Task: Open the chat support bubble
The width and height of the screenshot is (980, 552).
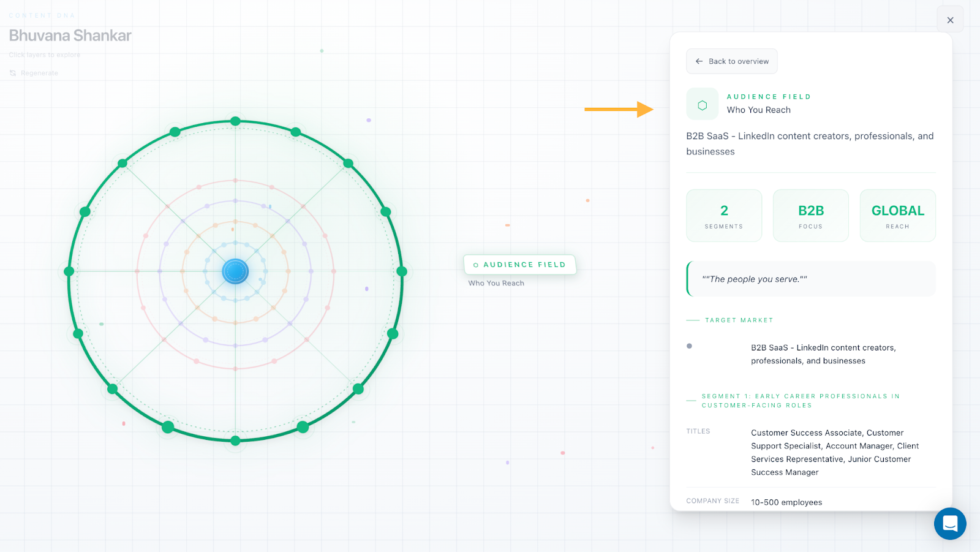Action: click(x=950, y=523)
